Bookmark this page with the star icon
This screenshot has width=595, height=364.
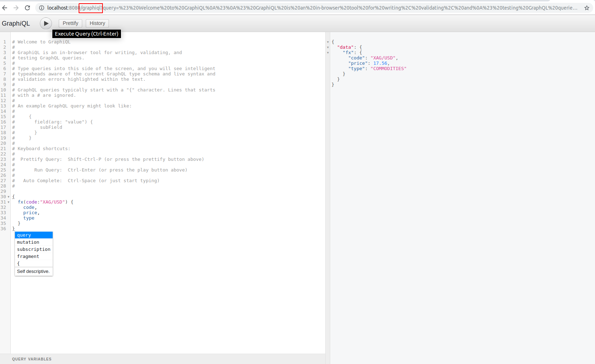pyautogui.click(x=587, y=8)
